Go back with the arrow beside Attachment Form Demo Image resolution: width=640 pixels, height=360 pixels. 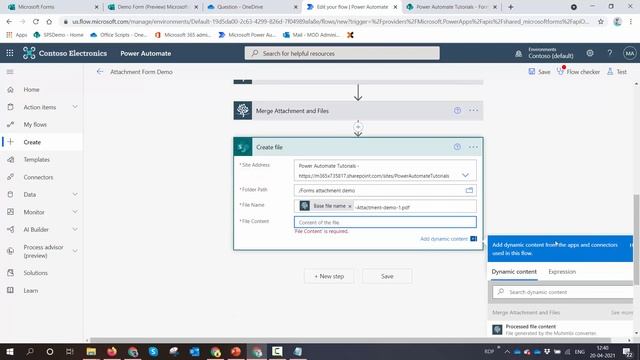[x=100, y=71]
